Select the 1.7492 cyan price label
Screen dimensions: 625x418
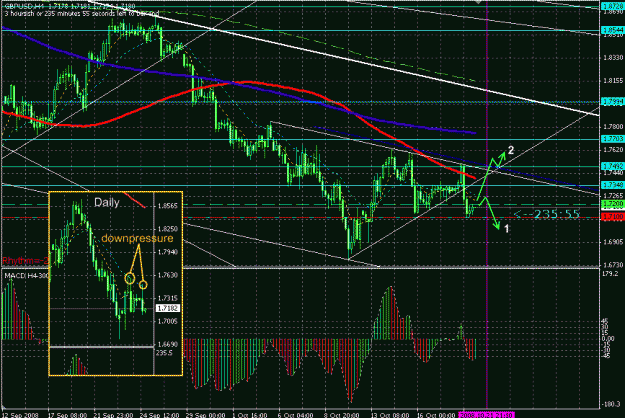[x=613, y=166]
